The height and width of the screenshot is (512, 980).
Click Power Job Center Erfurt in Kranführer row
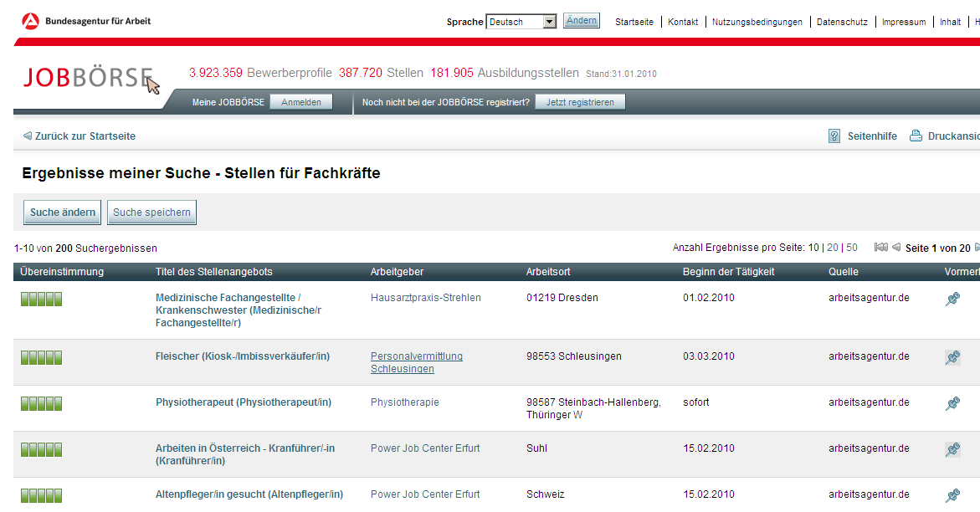point(425,448)
